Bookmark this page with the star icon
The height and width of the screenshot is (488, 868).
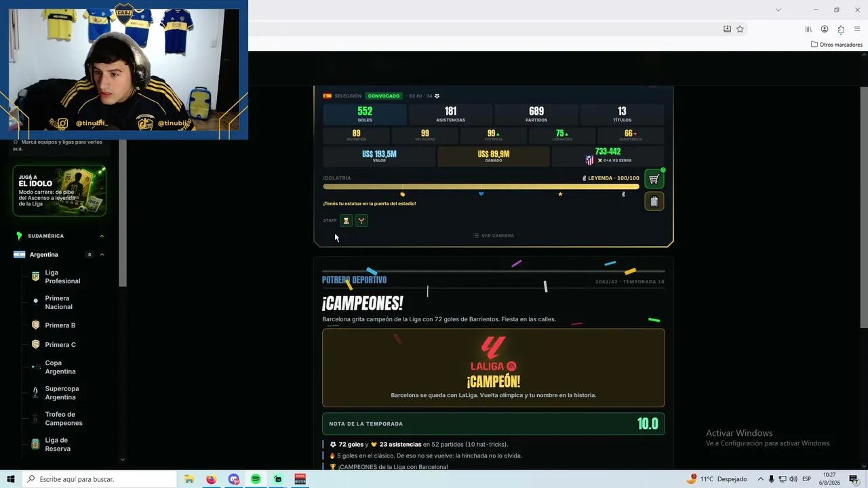[x=740, y=29]
